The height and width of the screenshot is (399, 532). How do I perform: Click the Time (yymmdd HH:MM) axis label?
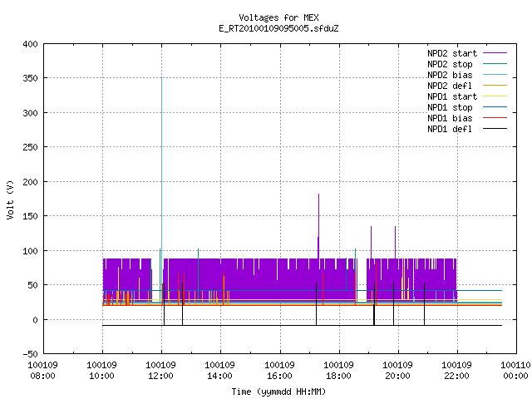pyautogui.click(x=278, y=392)
